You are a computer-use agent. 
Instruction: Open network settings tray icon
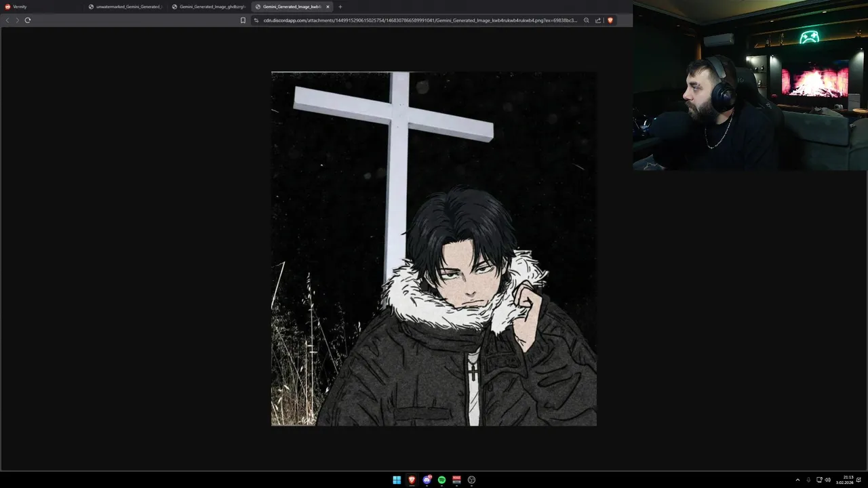[x=819, y=480]
